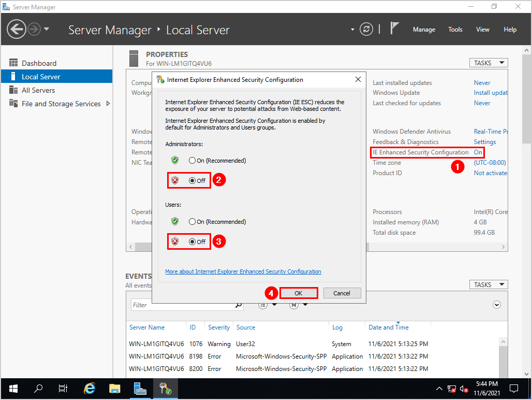532x400 pixels.
Task: Open File Explorer from taskbar
Action: tap(115, 389)
